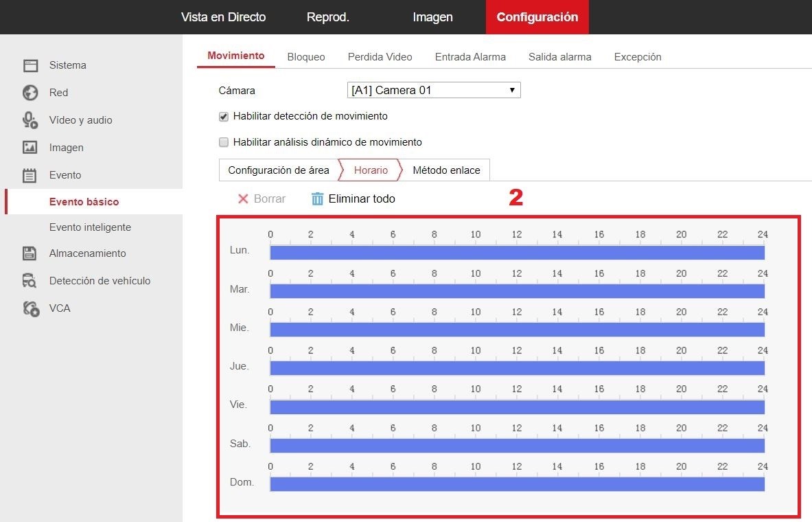
Task: Click the trash icon for Eliminar todo
Action: 317,199
